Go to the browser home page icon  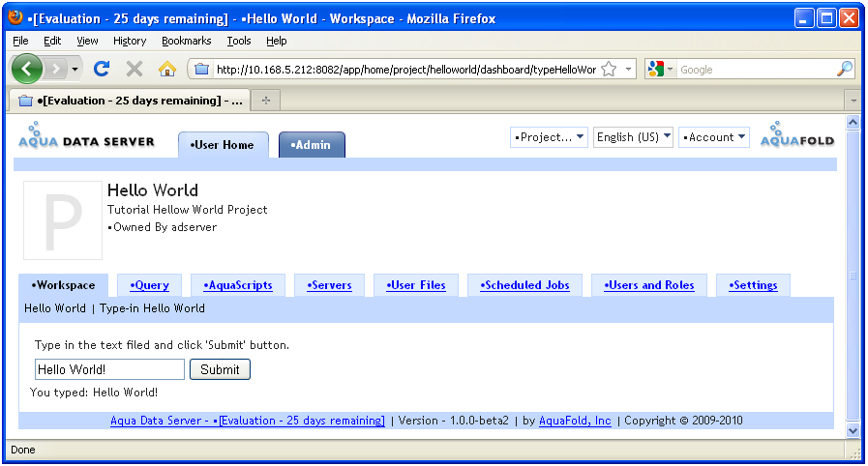point(167,69)
